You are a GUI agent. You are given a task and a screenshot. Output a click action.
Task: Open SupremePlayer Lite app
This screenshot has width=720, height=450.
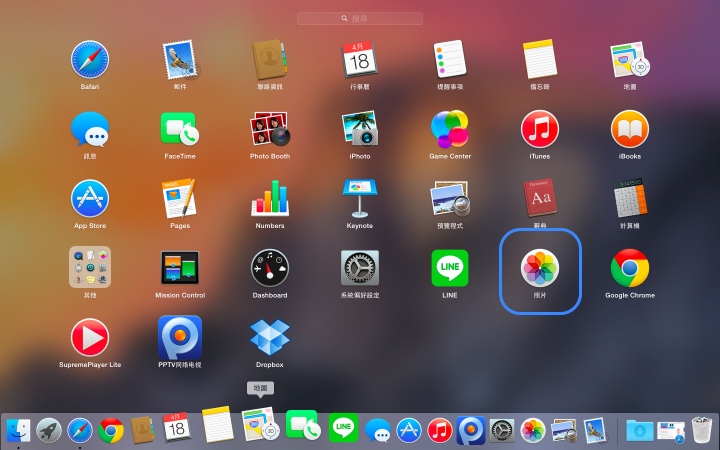click(x=90, y=338)
